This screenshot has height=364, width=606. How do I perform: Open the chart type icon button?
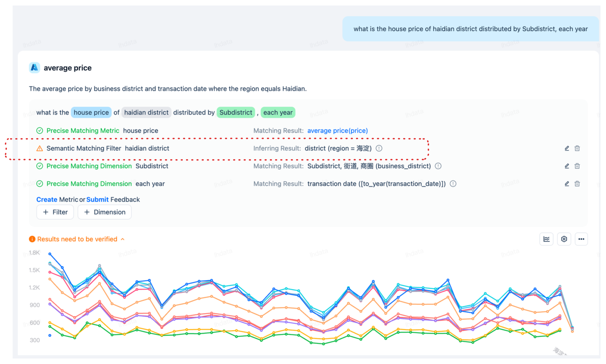point(546,239)
